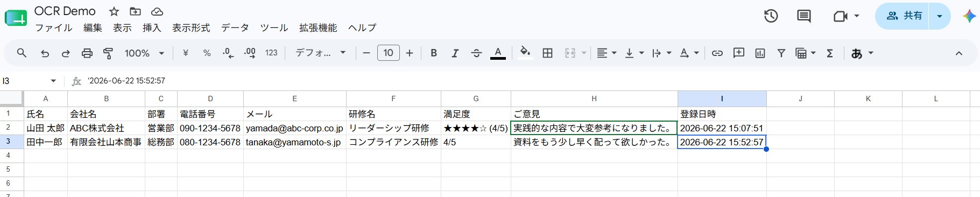This screenshot has width=980, height=197.
Task: Open the fill color picker
Action: click(x=525, y=53)
